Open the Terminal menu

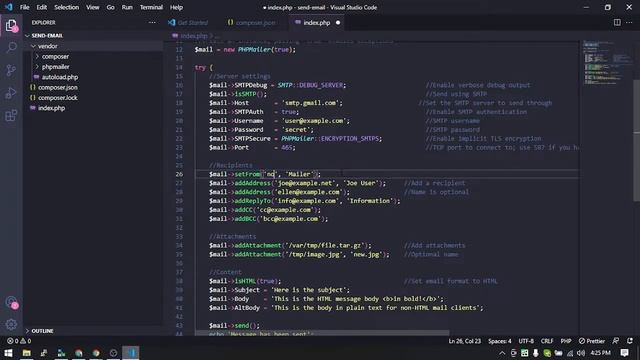(151, 7)
